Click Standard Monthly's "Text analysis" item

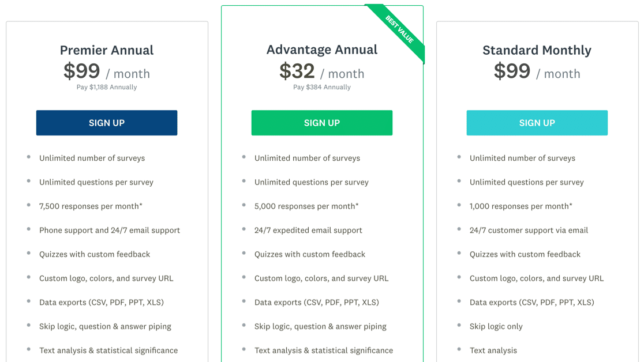pos(493,350)
